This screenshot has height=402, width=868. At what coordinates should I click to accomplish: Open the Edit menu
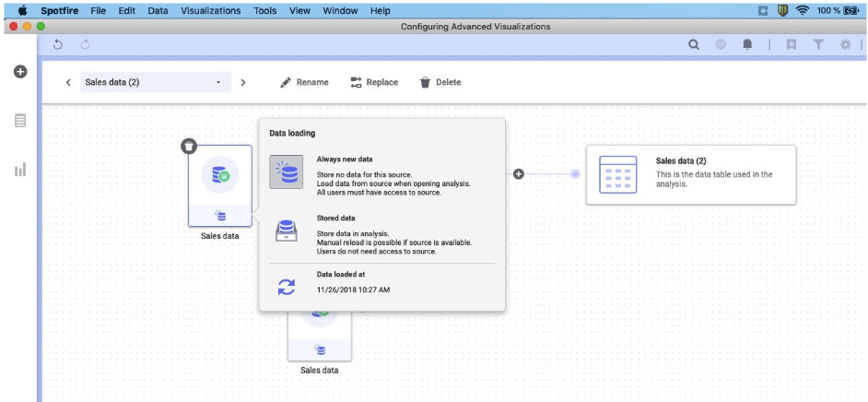point(127,10)
